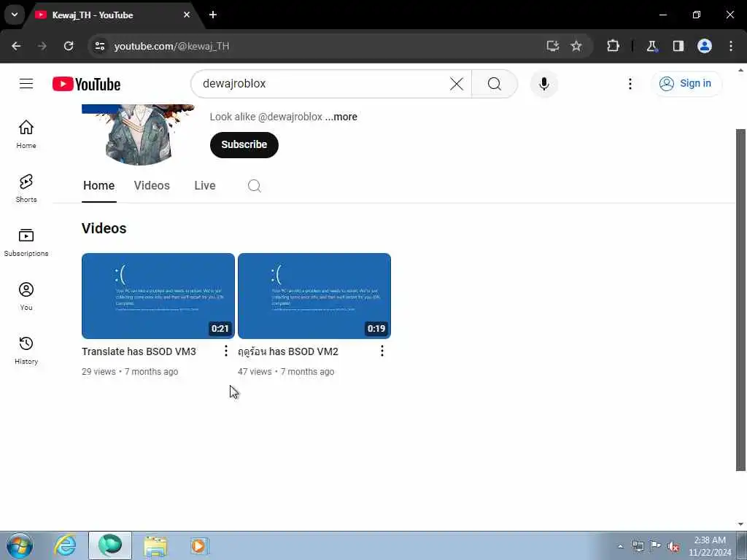Open YouTube settings three-dot menu near Sign in
Image resolution: width=747 pixels, height=560 pixels.
pos(630,84)
